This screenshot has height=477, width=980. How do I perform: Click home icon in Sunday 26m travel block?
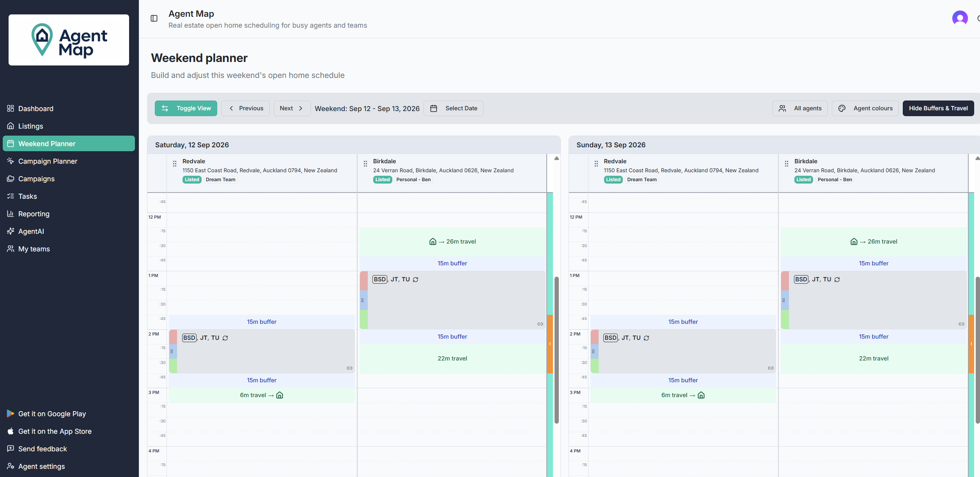coord(854,242)
